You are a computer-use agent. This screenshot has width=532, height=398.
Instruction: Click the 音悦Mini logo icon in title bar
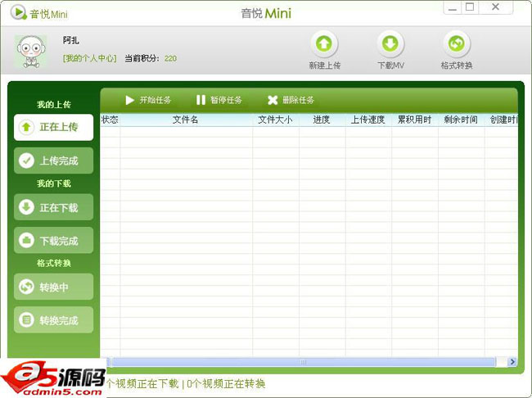pyautogui.click(x=18, y=13)
